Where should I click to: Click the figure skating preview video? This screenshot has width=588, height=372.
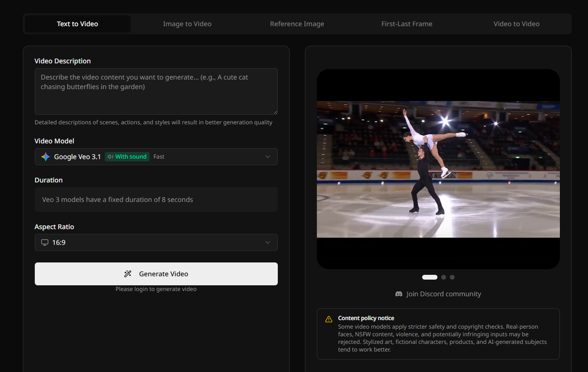438,169
